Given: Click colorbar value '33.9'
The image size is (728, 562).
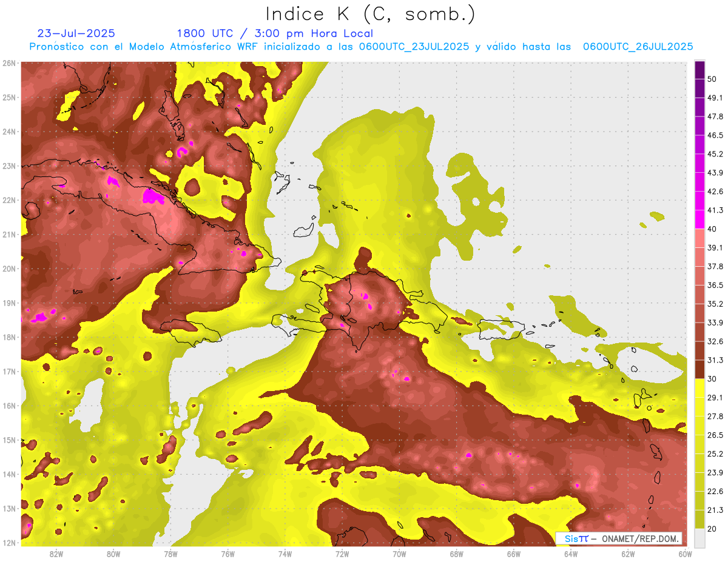Looking at the screenshot, I should click(715, 323).
